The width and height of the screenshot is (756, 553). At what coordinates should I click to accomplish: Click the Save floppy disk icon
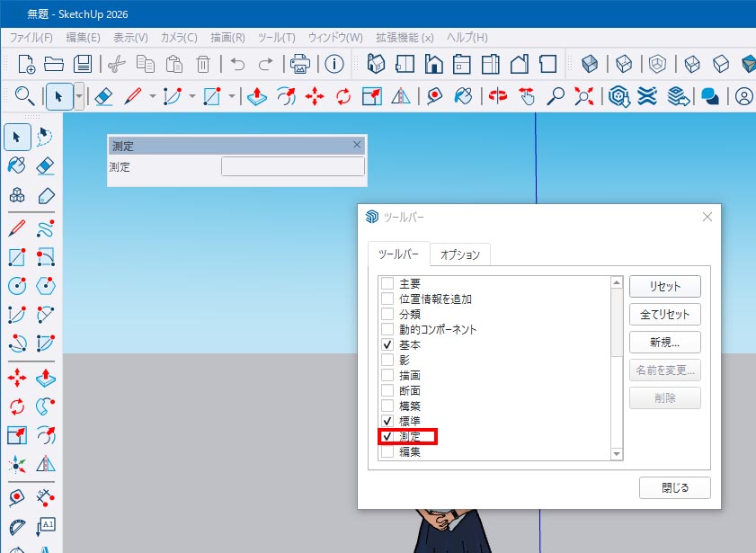tap(83, 64)
